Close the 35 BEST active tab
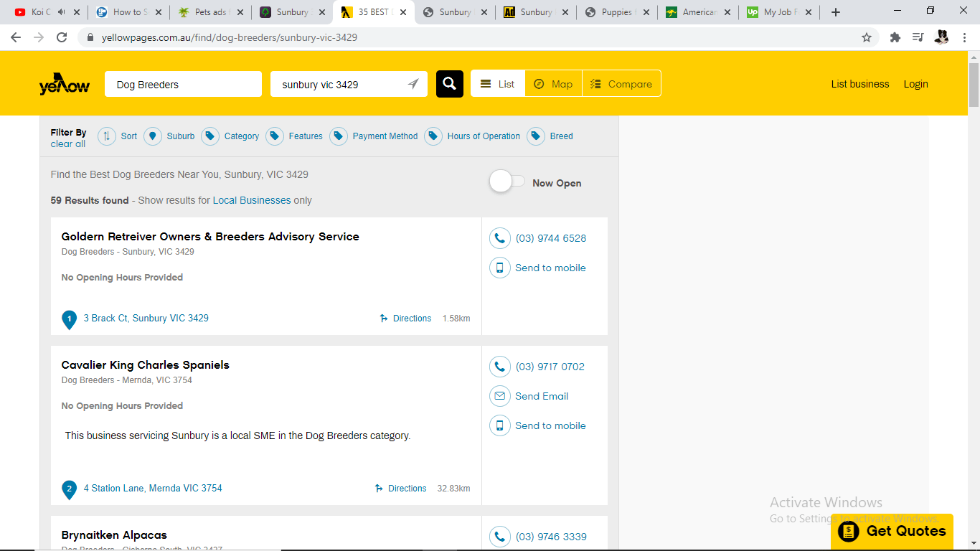Viewport: 980px width, 551px height. click(404, 12)
